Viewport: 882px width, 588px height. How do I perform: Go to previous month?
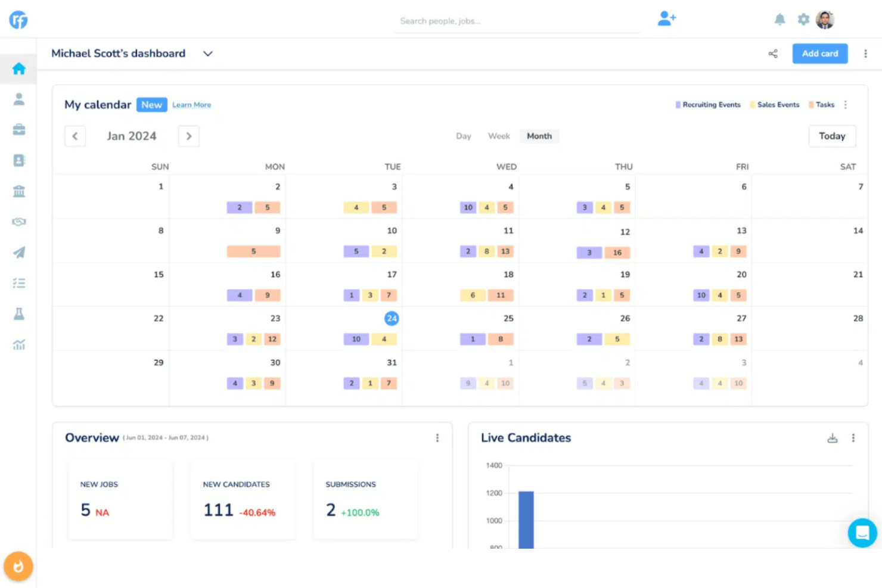tap(75, 136)
